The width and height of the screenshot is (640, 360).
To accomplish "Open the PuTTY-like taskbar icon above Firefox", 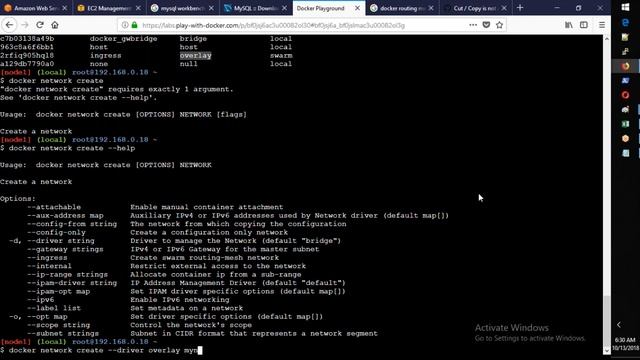I will pyautogui.click(x=625, y=51).
